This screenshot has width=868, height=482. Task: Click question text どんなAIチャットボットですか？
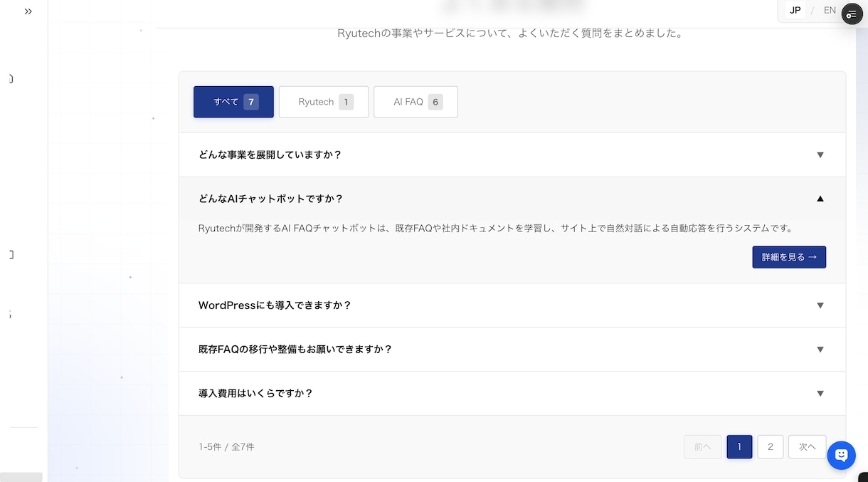271,199
